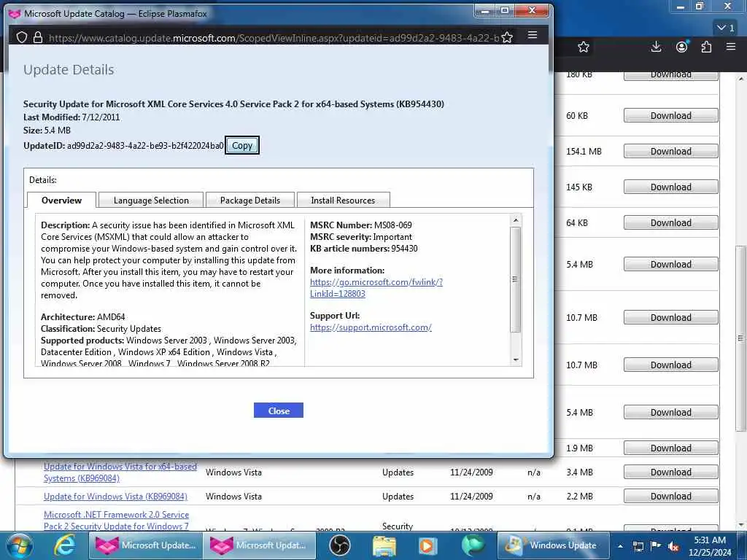Open the Downloads icon in background browser toolbar
This screenshot has width=747, height=560.
pos(656,47)
